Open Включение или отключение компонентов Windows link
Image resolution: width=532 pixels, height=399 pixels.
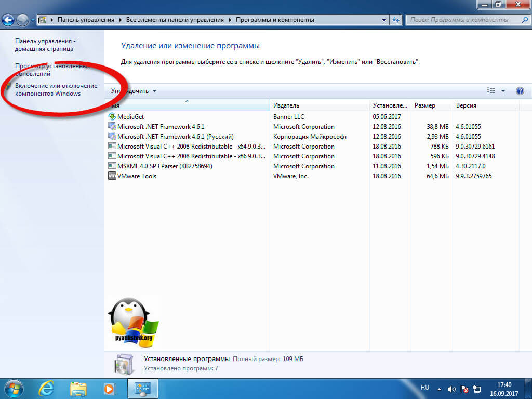click(x=56, y=89)
